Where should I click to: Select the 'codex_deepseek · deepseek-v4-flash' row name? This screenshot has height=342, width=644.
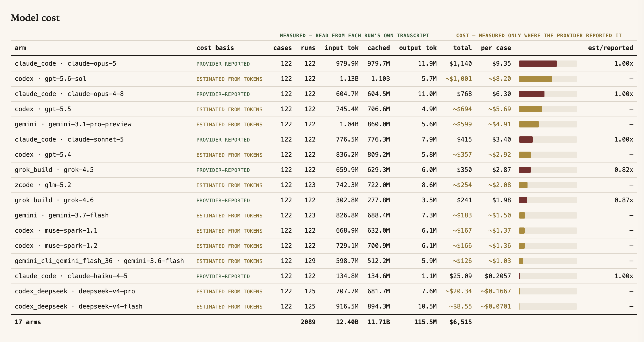pyautogui.click(x=79, y=307)
